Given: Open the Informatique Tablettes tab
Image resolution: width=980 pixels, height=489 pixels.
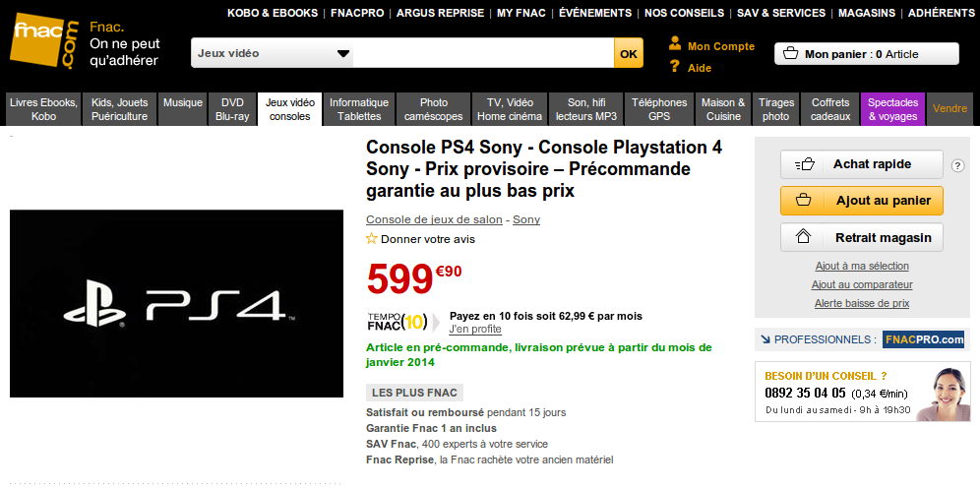Looking at the screenshot, I should [x=359, y=109].
